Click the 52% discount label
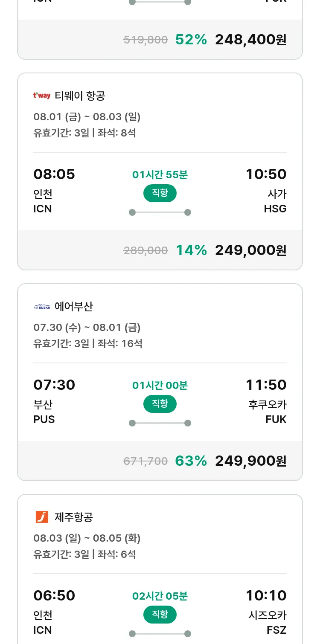This screenshot has width=320, height=644. [191, 40]
